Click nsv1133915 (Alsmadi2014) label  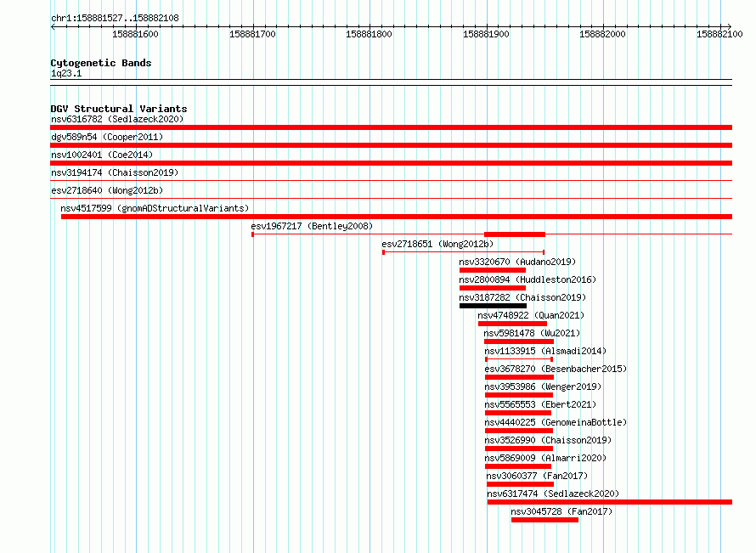pos(545,351)
